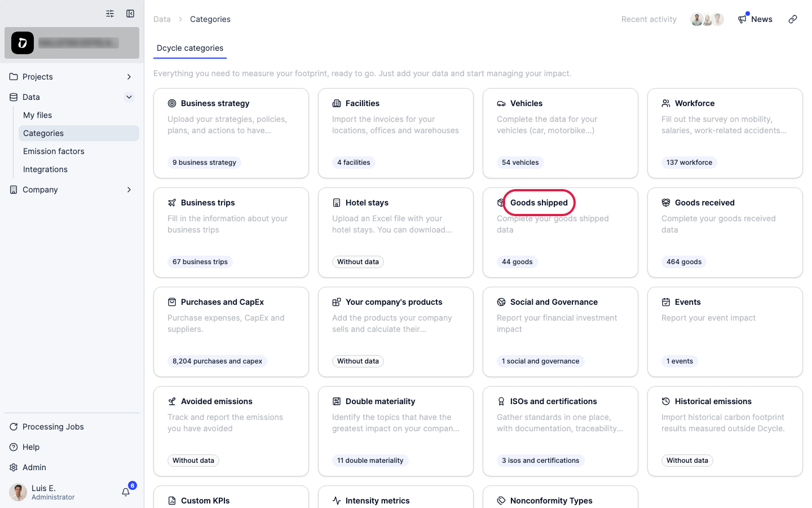Click the '44 goods' badge

coord(517,262)
